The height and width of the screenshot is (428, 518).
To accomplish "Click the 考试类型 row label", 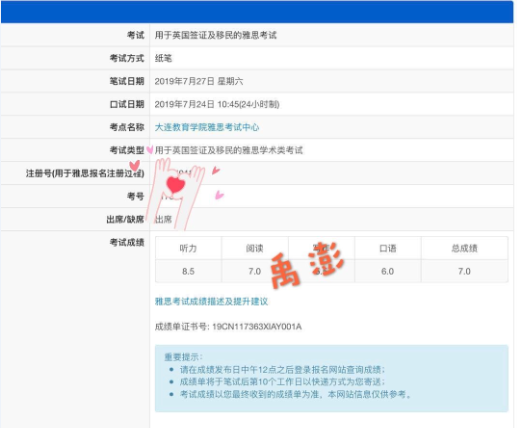I will [127, 150].
